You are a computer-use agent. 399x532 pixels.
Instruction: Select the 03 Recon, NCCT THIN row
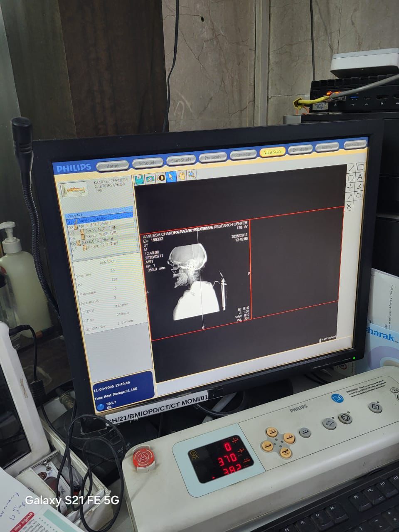tap(100, 229)
